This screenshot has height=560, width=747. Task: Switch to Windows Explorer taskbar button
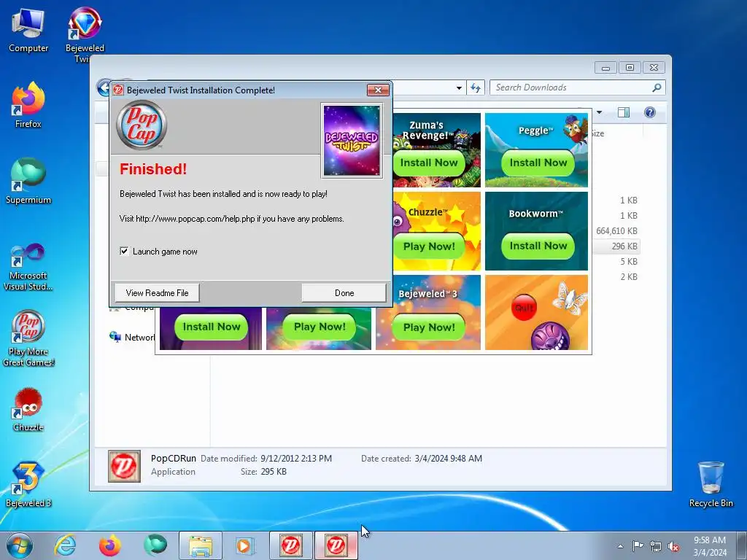[201, 545]
